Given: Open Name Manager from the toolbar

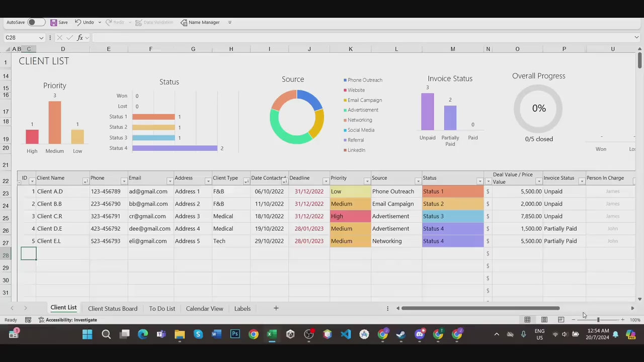Looking at the screenshot, I should (200, 22).
